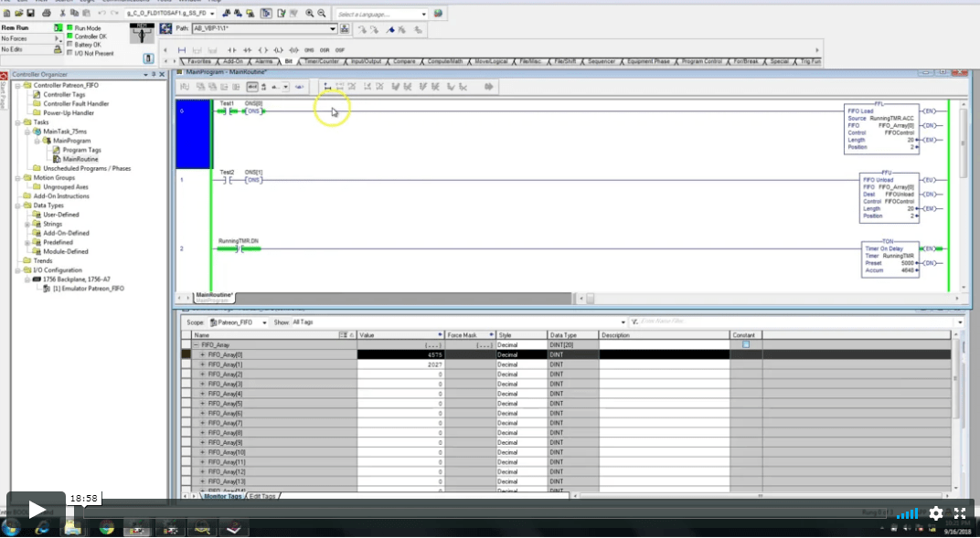Click the Who Active network icon beside Path
980x538 pixels.
click(x=345, y=28)
